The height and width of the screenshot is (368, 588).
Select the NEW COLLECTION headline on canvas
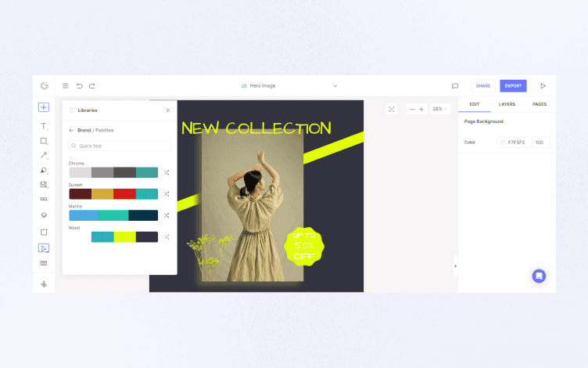[x=256, y=128]
